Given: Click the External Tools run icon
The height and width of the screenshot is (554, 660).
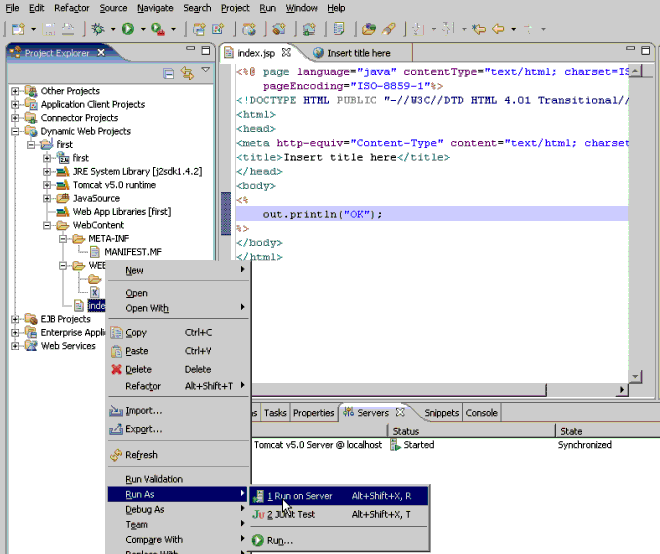Looking at the screenshot, I should (158, 29).
